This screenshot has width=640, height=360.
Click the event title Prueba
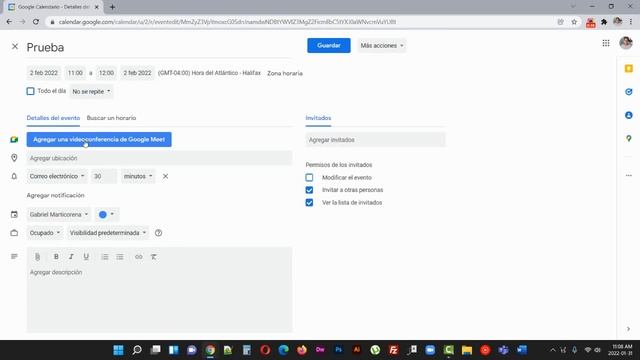coord(159,47)
